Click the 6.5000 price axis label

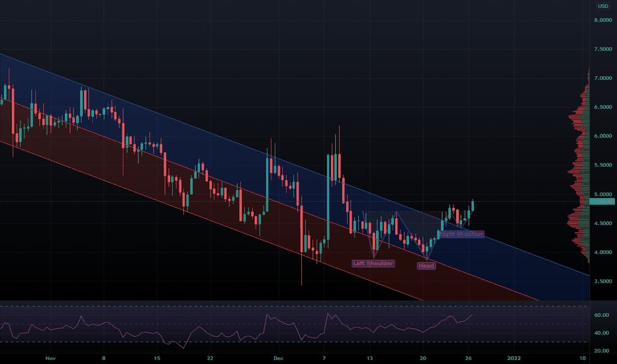coord(603,107)
